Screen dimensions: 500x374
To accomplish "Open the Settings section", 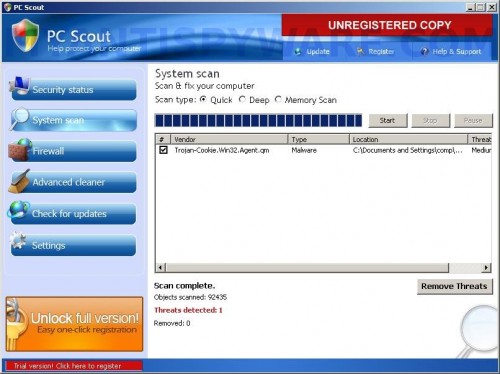I will [74, 245].
